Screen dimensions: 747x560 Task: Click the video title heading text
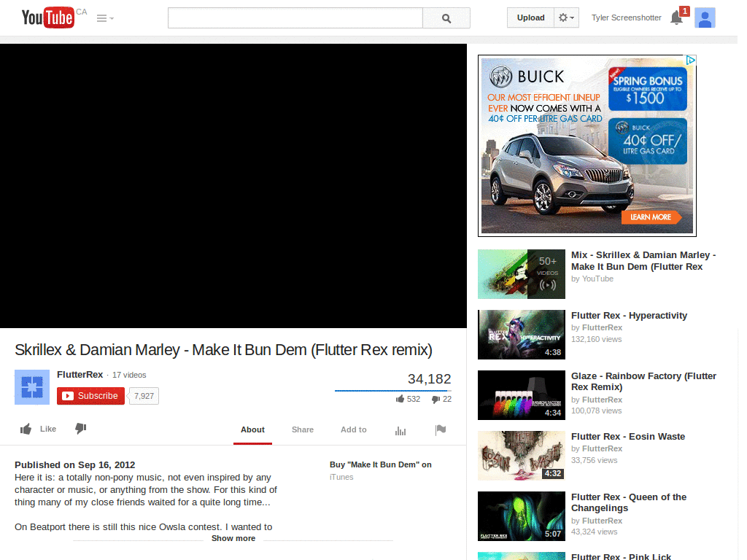223,350
